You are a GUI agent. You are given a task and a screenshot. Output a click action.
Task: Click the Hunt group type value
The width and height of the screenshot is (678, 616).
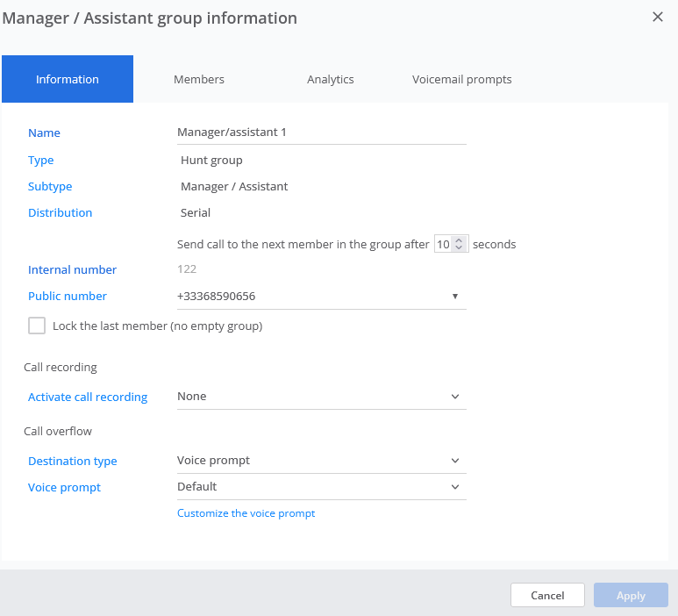tap(211, 161)
